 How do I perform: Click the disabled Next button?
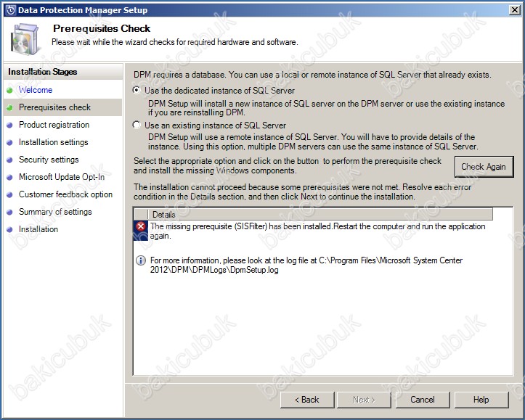364,400
